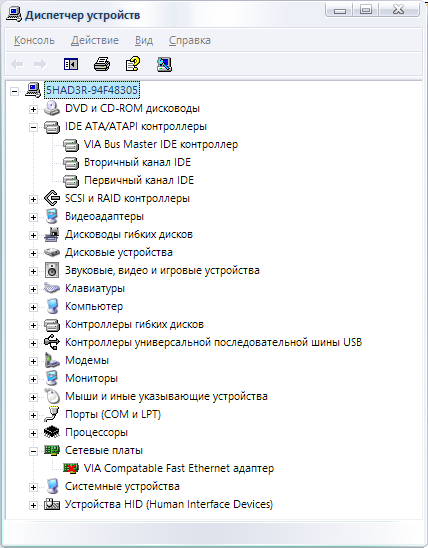Open the Действие menu
The height and width of the screenshot is (548, 428).
coord(95,41)
